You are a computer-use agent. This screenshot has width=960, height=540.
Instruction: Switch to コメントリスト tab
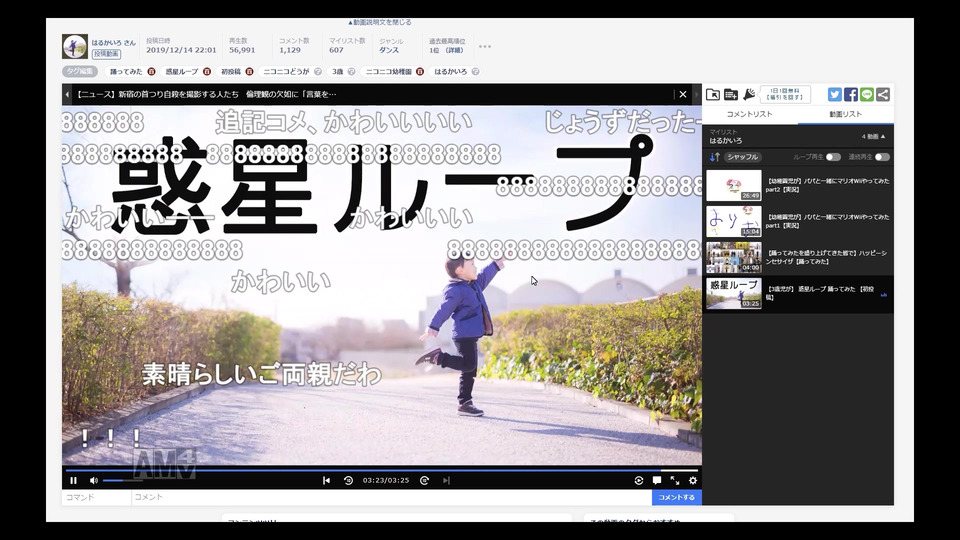click(x=749, y=114)
